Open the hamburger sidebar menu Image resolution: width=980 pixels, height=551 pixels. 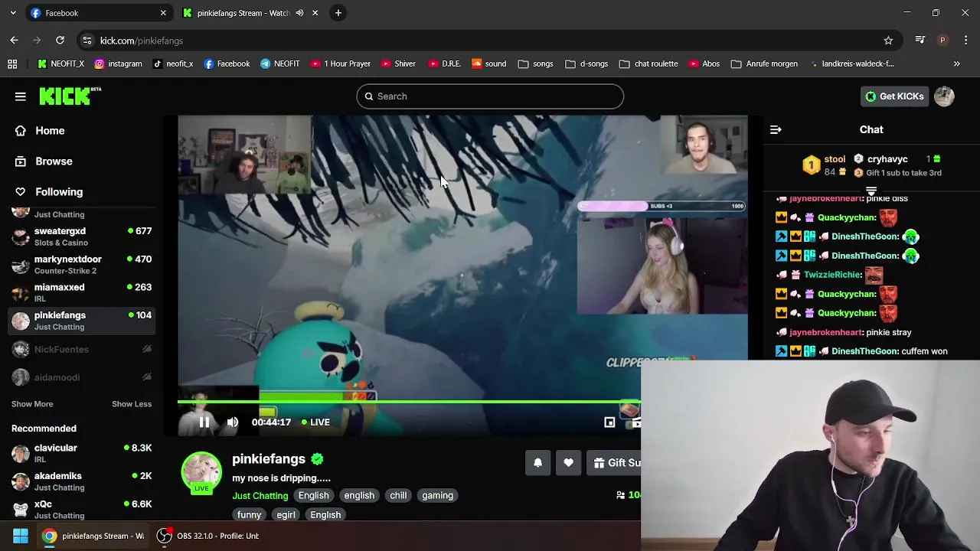(x=21, y=96)
